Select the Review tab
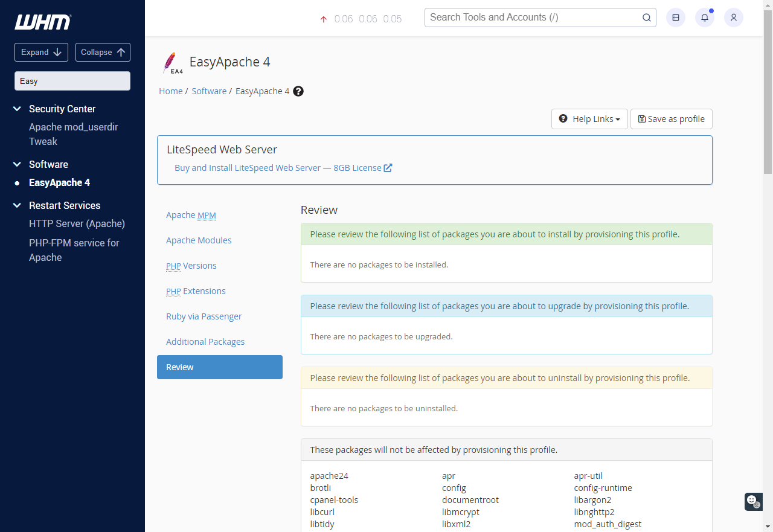Screen dimensions: 773x532 coord(220,367)
